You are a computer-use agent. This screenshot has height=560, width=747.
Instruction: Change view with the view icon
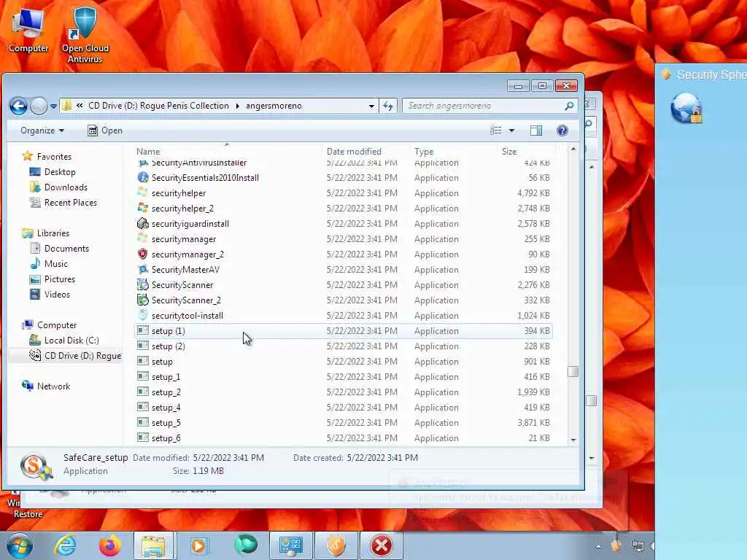(496, 131)
